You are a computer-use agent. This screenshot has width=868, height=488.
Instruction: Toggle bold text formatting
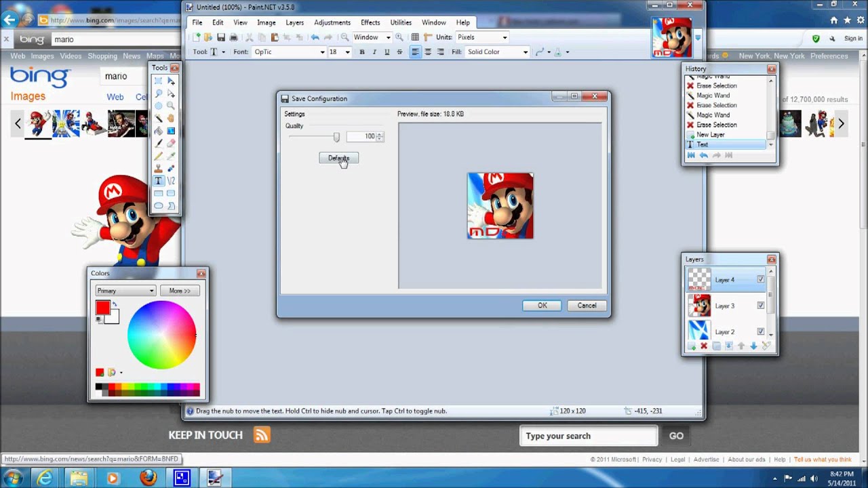(362, 52)
